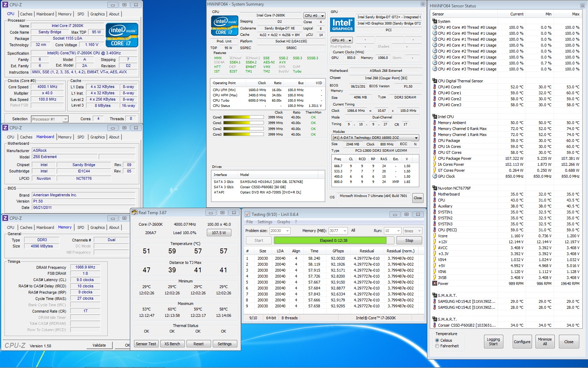Open the Processor #1 selection dropdown in CPU-Z
This screenshot has width=588, height=368.
point(49,119)
